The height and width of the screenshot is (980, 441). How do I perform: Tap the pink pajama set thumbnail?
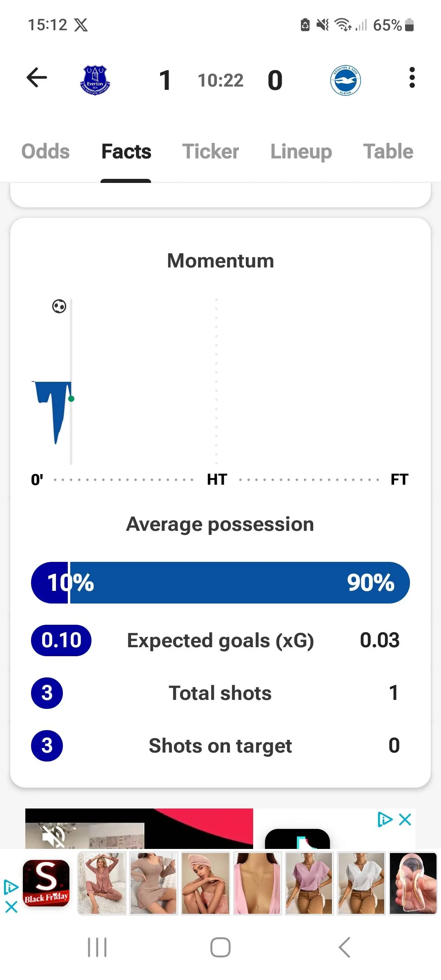[x=102, y=883]
